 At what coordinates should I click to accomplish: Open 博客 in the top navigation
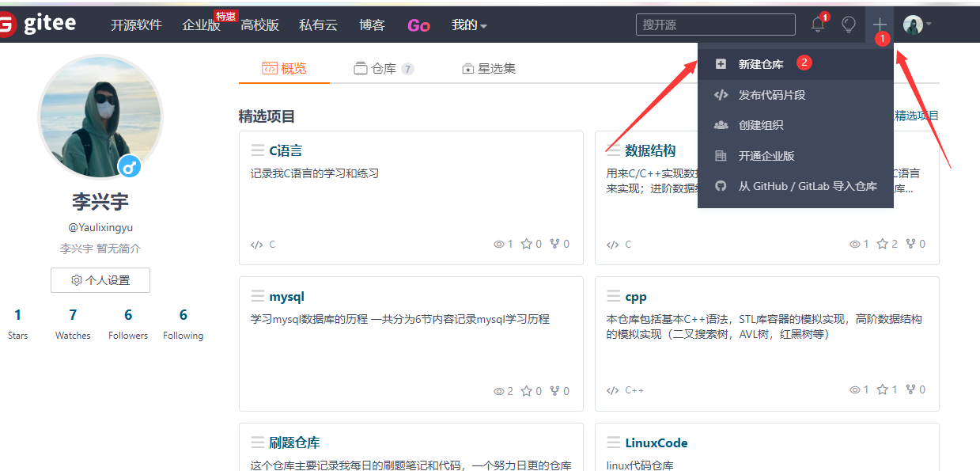[x=372, y=25]
